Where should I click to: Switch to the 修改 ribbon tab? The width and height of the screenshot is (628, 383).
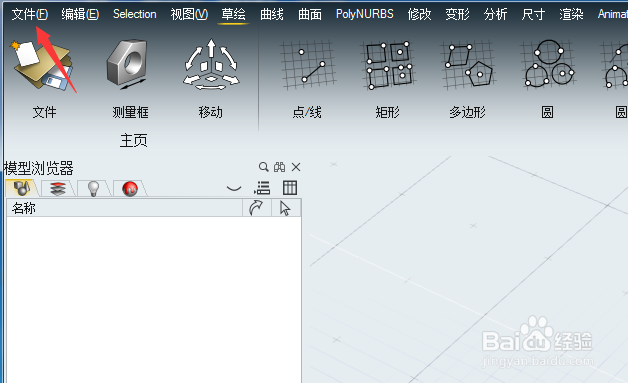point(419,14)
